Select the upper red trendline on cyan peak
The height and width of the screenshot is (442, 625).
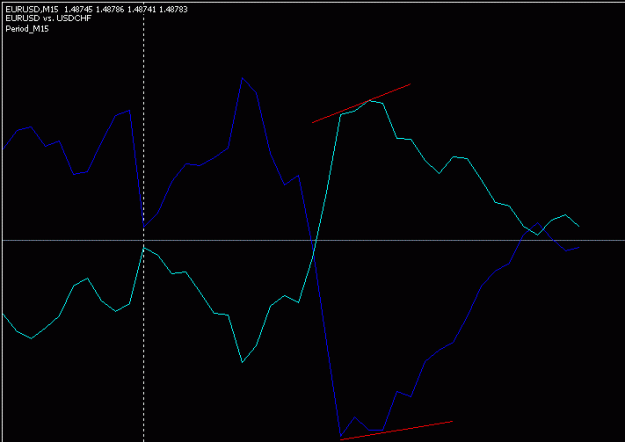361,103
